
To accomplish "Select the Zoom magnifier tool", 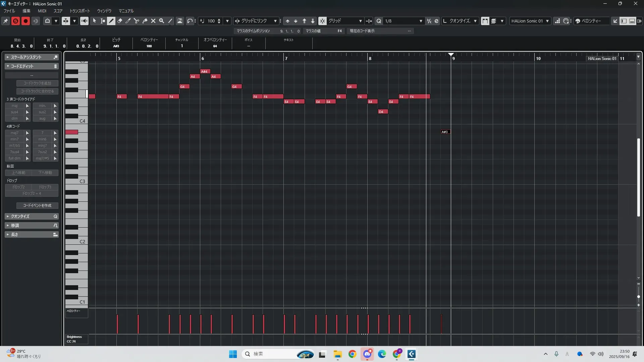I will [x=162, y=21].
